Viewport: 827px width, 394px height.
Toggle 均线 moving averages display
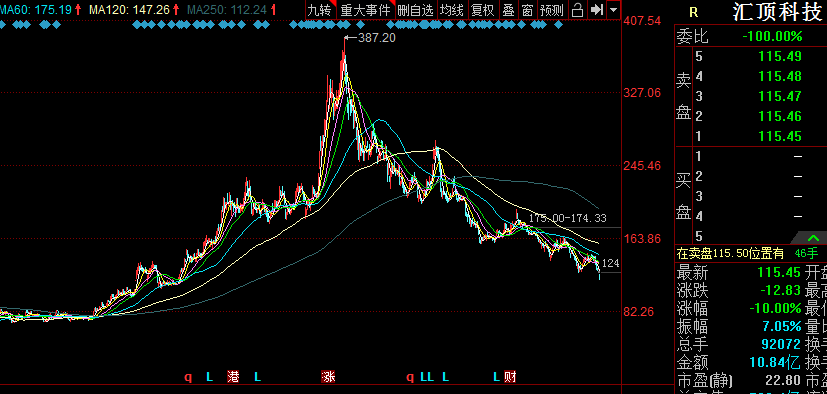[453, 10]
